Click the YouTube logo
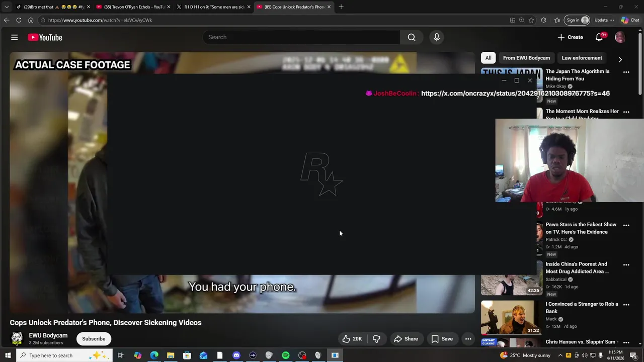The image size is (644, 362). [x=45, y=37]
